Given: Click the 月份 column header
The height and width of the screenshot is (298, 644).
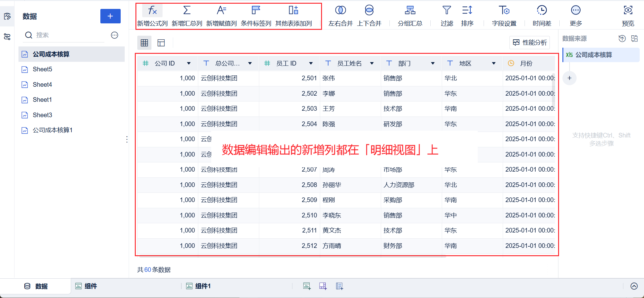Looking at the screenshot, I should (529, 63).
